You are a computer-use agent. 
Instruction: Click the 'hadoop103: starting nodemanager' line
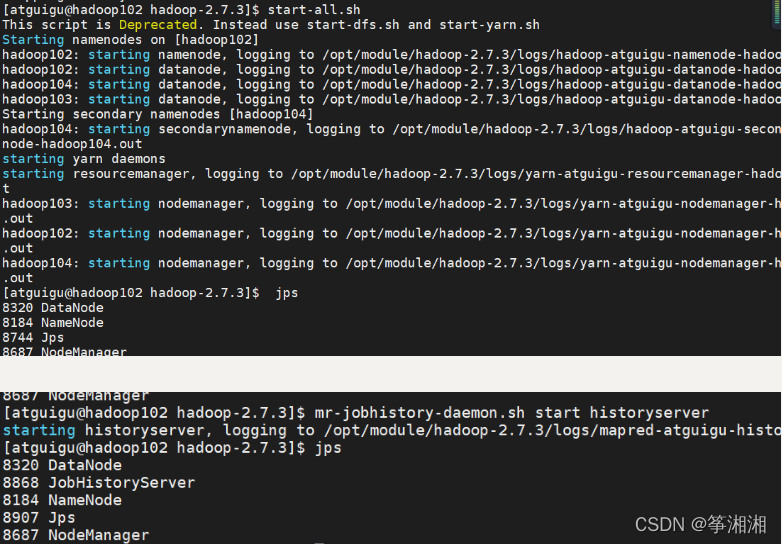coord(391,204)
